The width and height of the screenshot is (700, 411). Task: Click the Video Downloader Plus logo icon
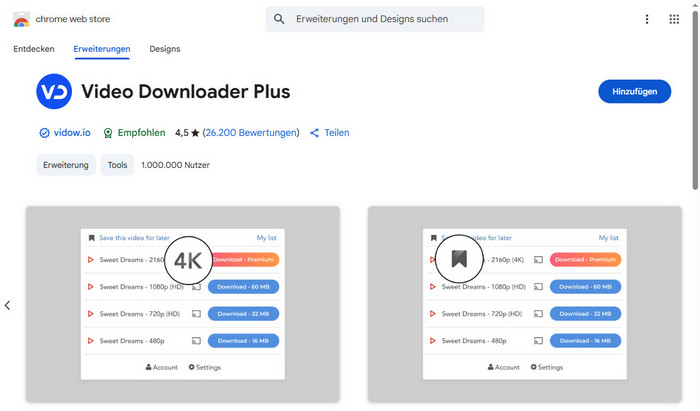(54, 91)
